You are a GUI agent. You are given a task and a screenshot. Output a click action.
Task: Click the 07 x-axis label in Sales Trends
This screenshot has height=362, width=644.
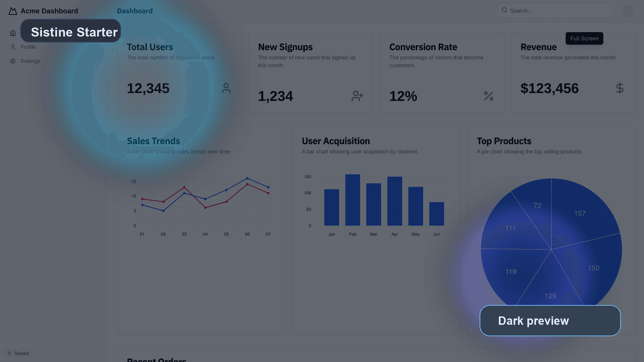coord(268,234)
